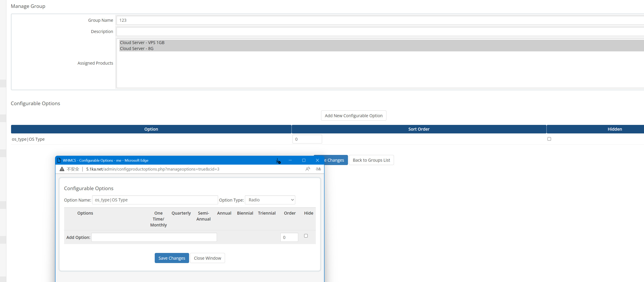Image resolution: width=644 pixels, height=282 pixels.
Task: Click the Biennial column header in popup
Action: click(245, 213)
